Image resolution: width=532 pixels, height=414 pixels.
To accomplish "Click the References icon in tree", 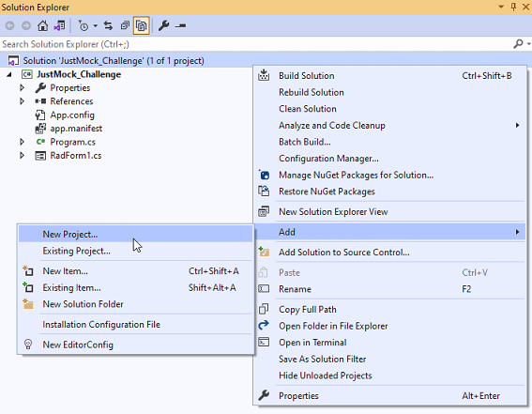I will coord(40,101).
